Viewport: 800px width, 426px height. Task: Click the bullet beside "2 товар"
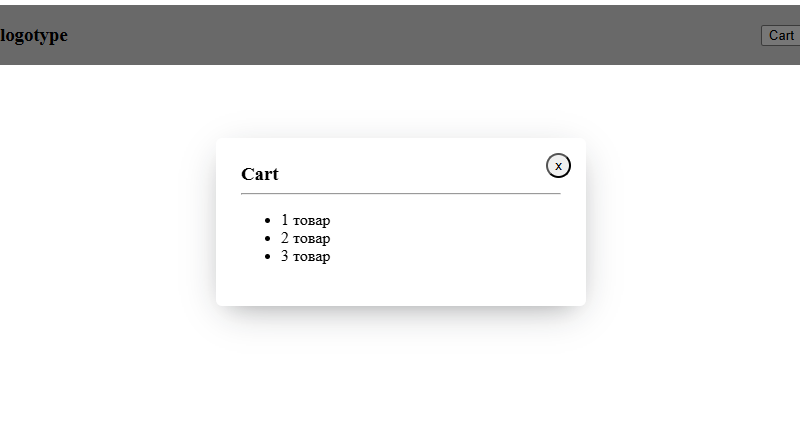pos(266,239)
